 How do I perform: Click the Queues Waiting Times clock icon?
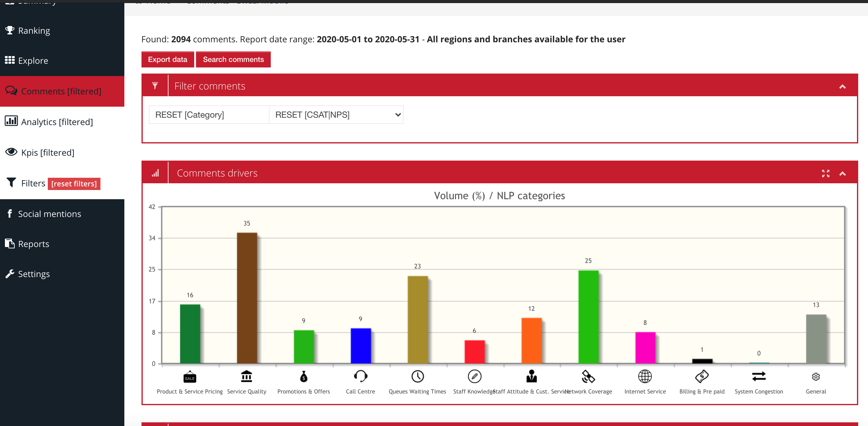point(417,376)
